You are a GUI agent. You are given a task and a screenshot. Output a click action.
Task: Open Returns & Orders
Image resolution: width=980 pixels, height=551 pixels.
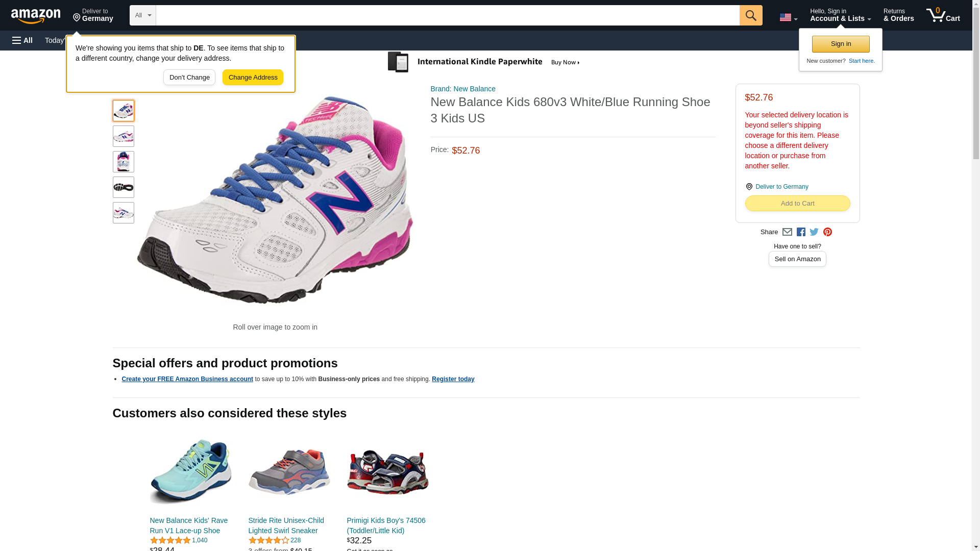[898, 15]
